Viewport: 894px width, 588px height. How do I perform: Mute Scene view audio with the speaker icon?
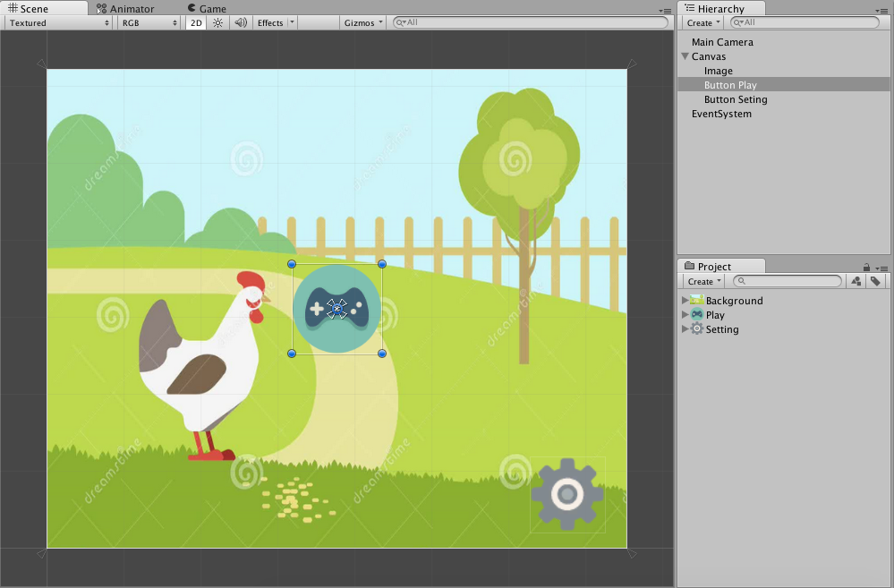240,22
